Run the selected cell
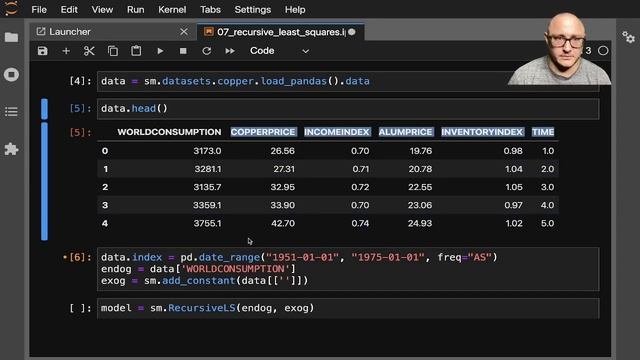Screen dimensions: 640x360 tap(160, 51)
